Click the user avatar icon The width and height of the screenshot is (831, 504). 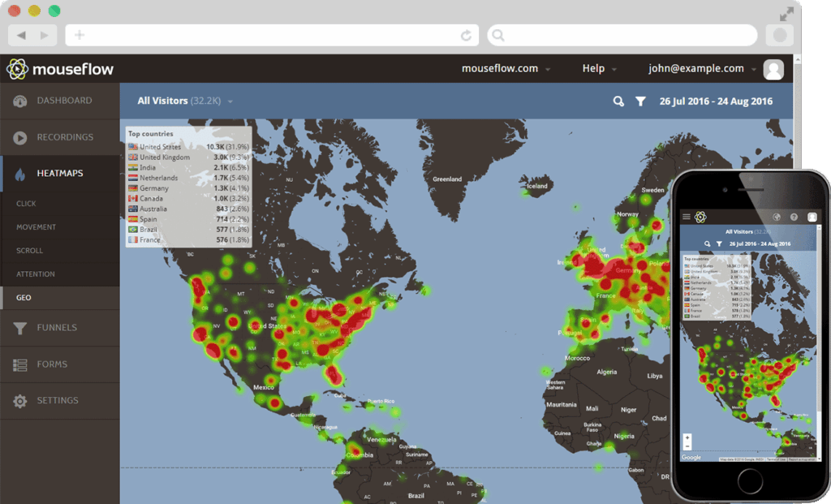tap(773, 69)
